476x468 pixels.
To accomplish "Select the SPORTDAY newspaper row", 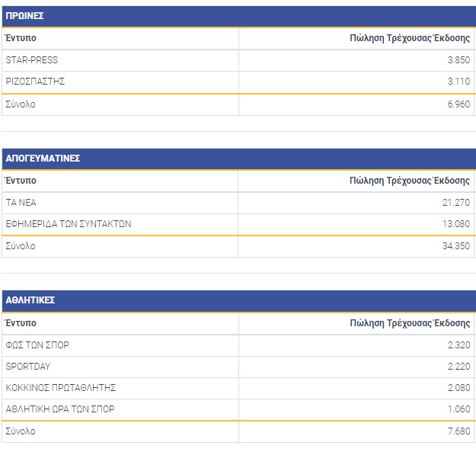I will 27,367.
